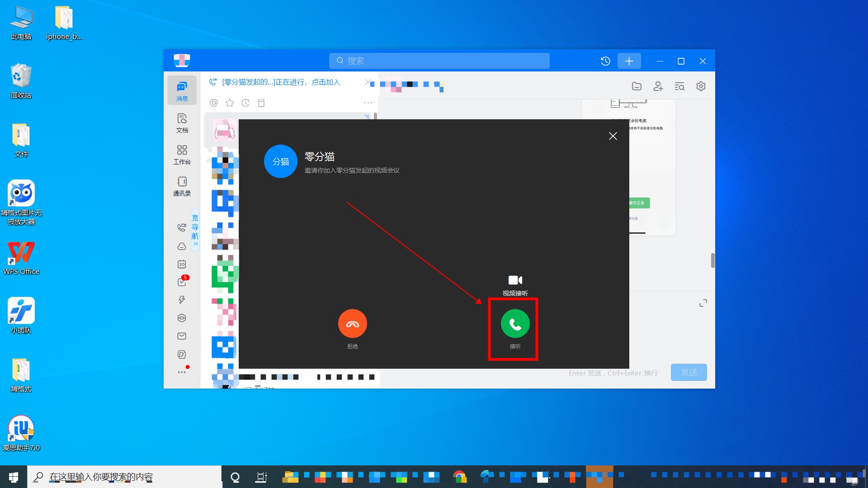Accept with video using 视频接听 icon
Viewport: 868px width, 488px height.
tap(515, 280)
